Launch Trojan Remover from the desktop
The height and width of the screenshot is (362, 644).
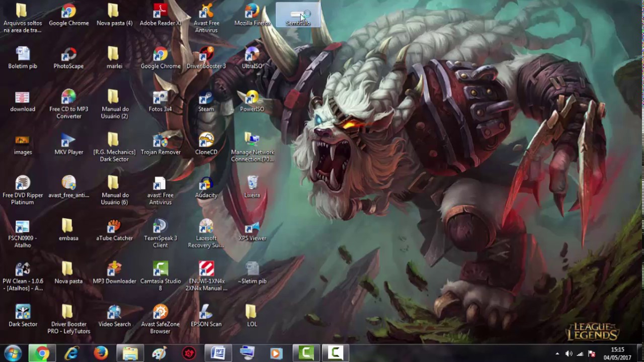coord(160,144)
